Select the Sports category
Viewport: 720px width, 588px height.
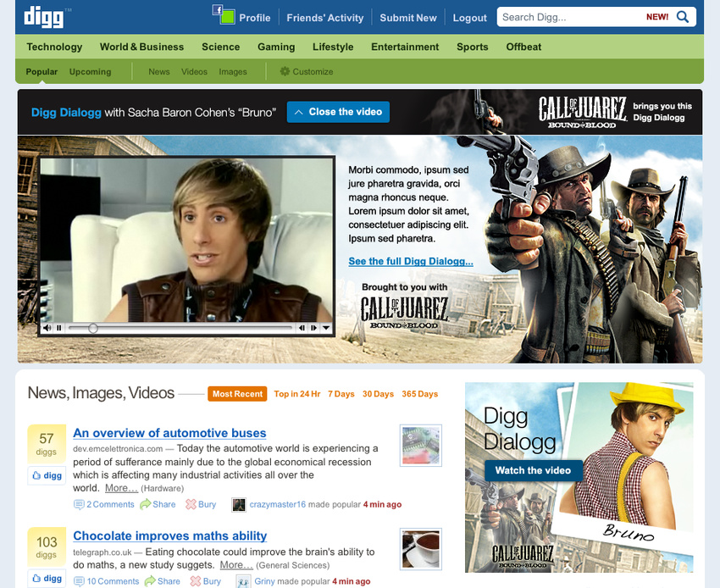pos(472,47)
